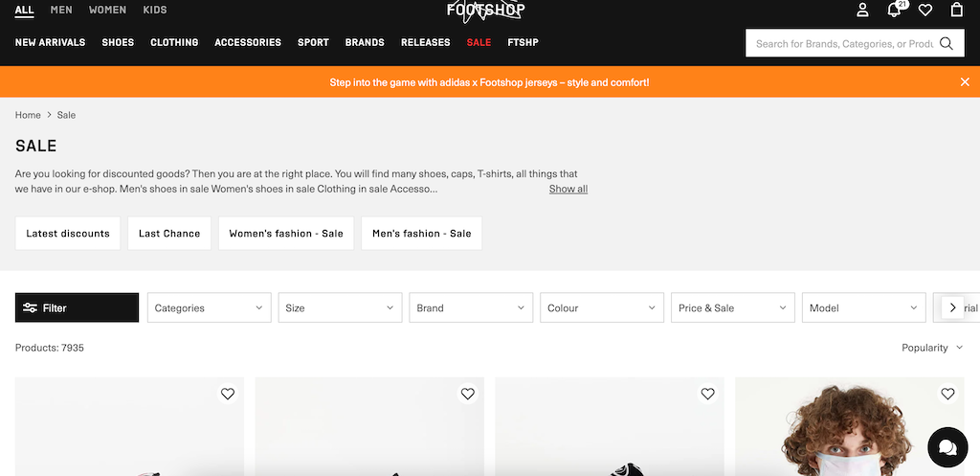Go to Home breadcrumb
This screenshot has height=476, width=980.
coord(28,115)
